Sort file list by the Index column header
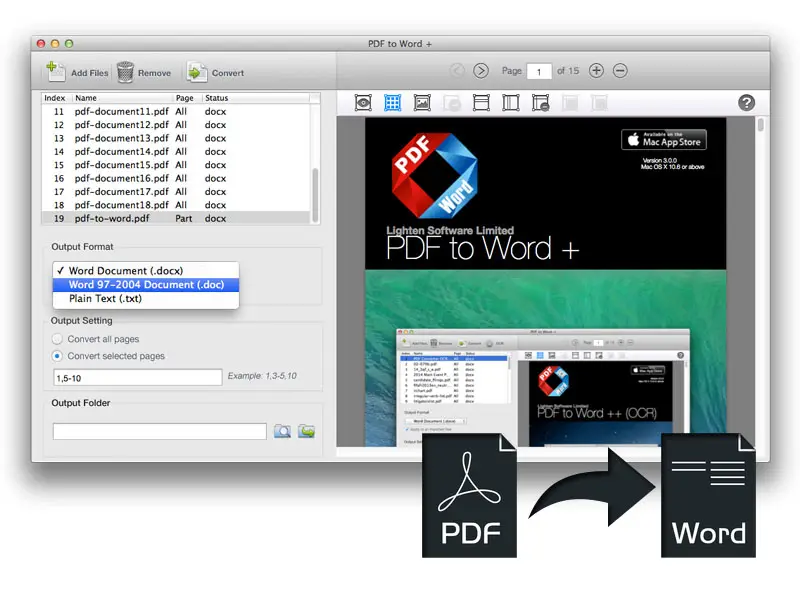Viewport: 800px width, 600px height. 55,98
